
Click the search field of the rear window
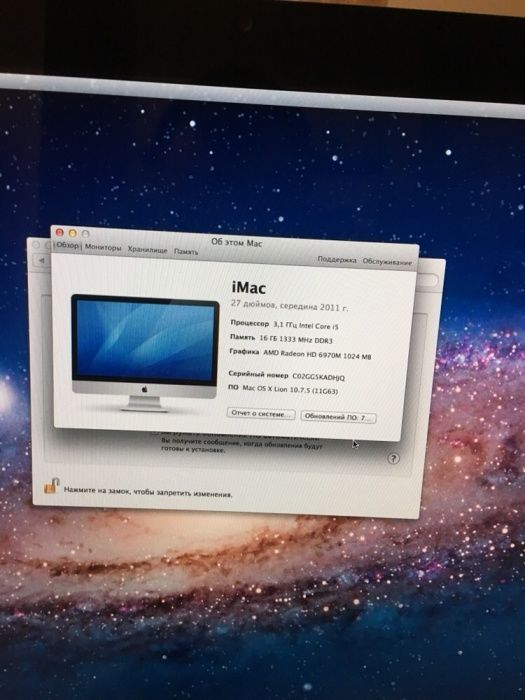tap(426, 279)
